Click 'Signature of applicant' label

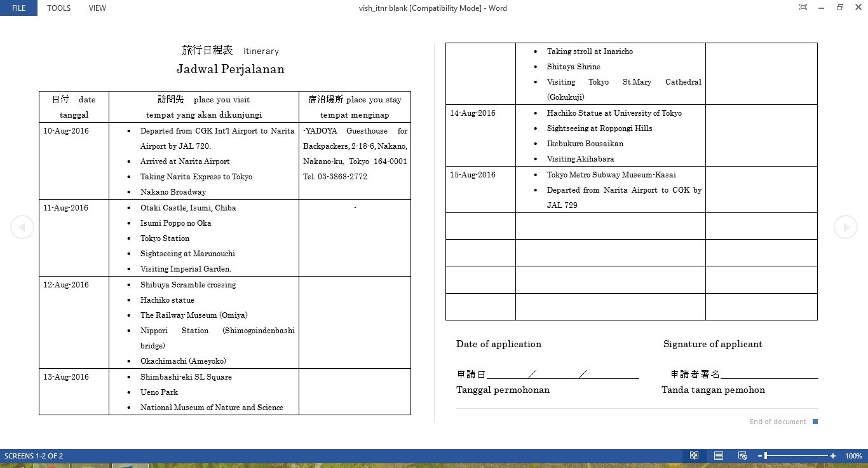(712, 344)
